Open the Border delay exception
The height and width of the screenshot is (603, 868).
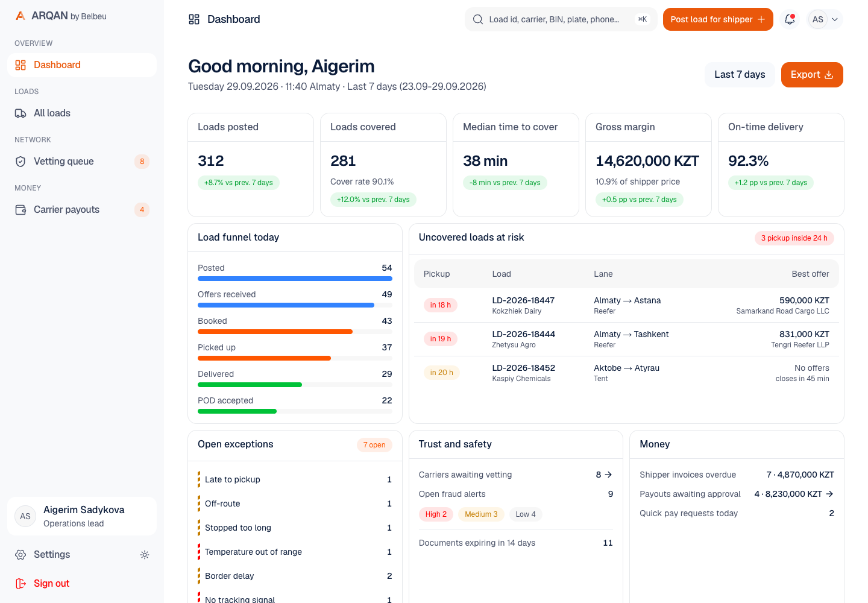pos(295,576)
